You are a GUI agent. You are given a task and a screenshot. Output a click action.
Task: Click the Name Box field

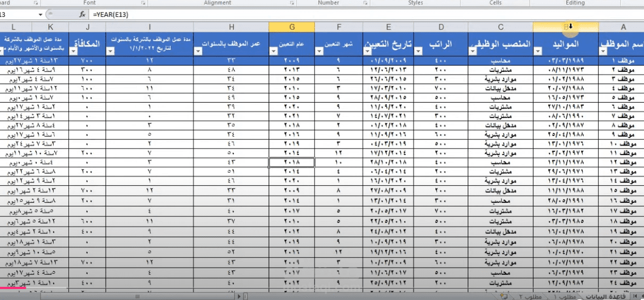[19, 14]
